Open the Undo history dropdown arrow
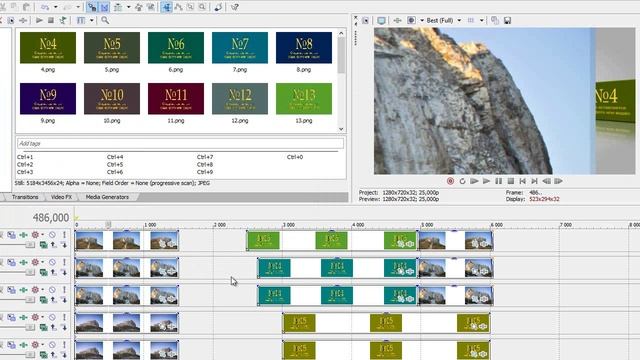Screen dimensions: 640x360 pyautogui.click(x=56, y=7)
